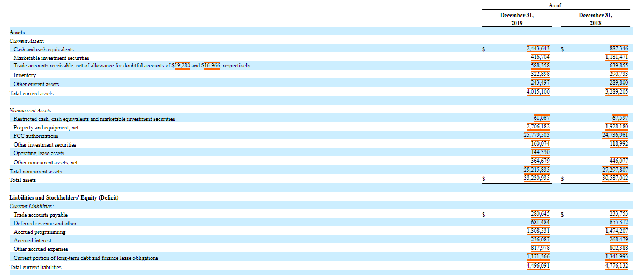
Task: Select 'Other investment securities' row label
Action: pos(45,145)
